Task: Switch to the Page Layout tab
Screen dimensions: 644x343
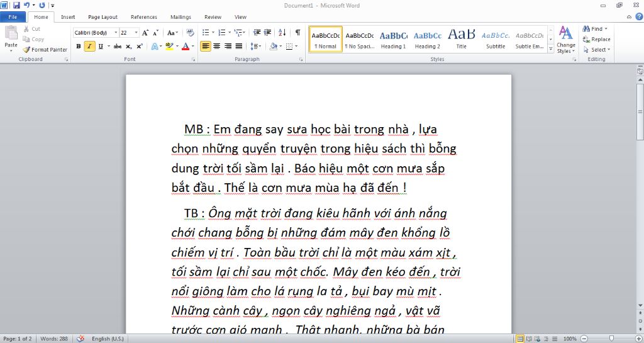Action: [x=103, y=17]
